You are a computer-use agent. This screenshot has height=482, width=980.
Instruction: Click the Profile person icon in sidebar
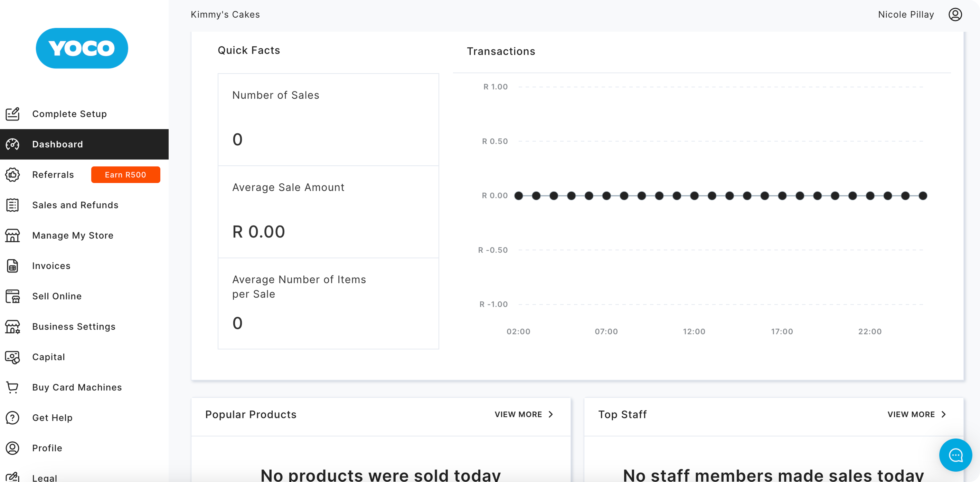pyautogui.click(x=12, y=448)
